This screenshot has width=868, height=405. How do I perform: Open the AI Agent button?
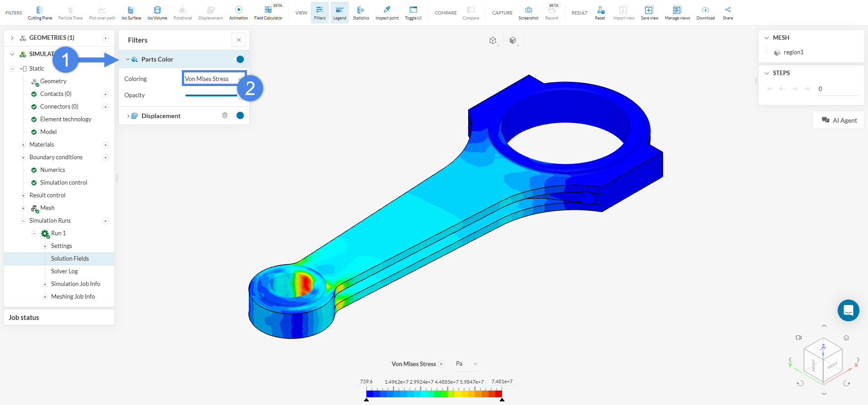[x=839, y=120]
